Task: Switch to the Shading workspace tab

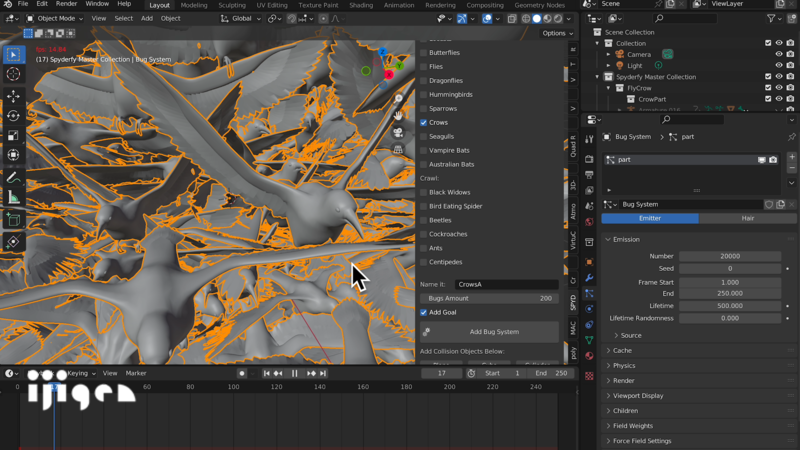Action: [x=361, y=5]
